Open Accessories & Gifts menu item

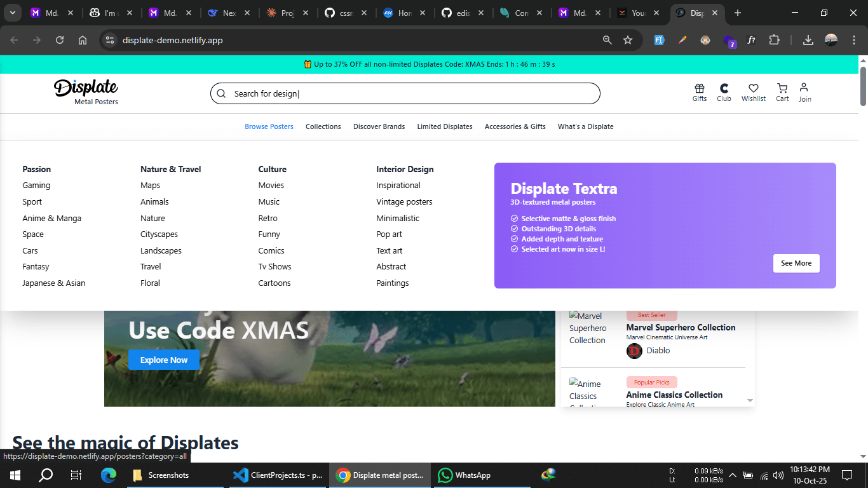coord(515,126)
